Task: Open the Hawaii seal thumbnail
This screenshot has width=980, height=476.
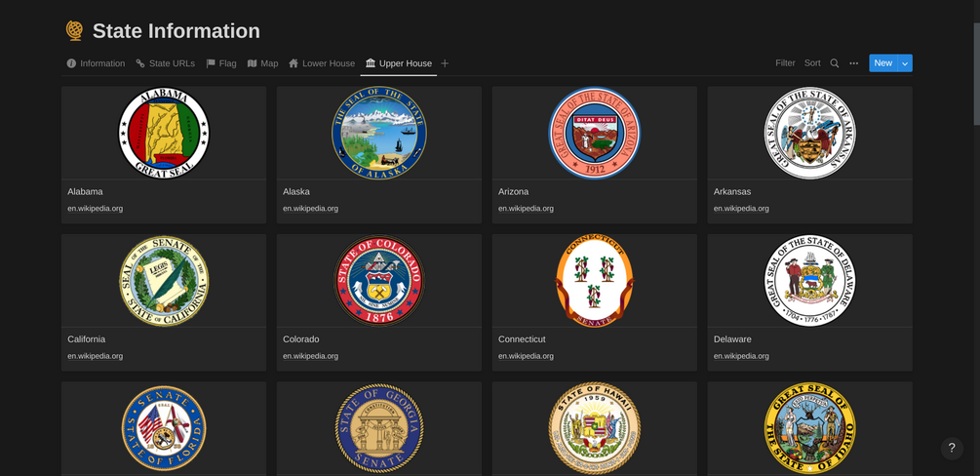Action: (595, 428)
